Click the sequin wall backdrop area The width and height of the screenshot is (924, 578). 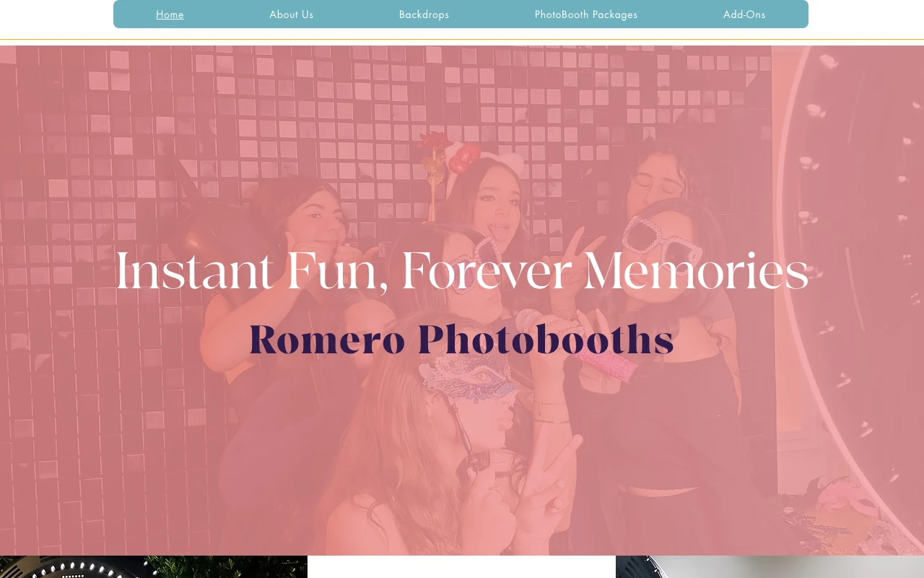217,108
